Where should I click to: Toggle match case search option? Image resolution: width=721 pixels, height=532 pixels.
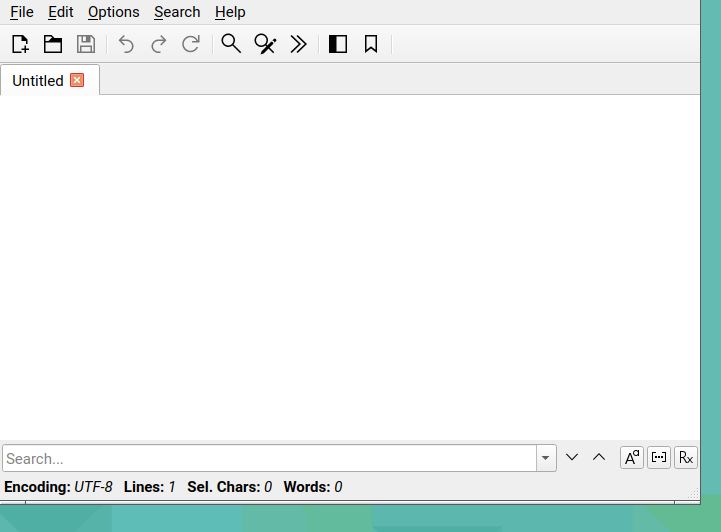tap(631, 458)
